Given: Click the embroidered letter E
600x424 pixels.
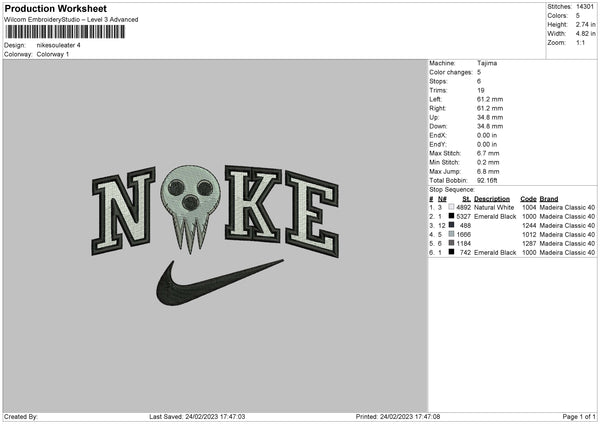Looking at the screenshot, I should point(311,214).
